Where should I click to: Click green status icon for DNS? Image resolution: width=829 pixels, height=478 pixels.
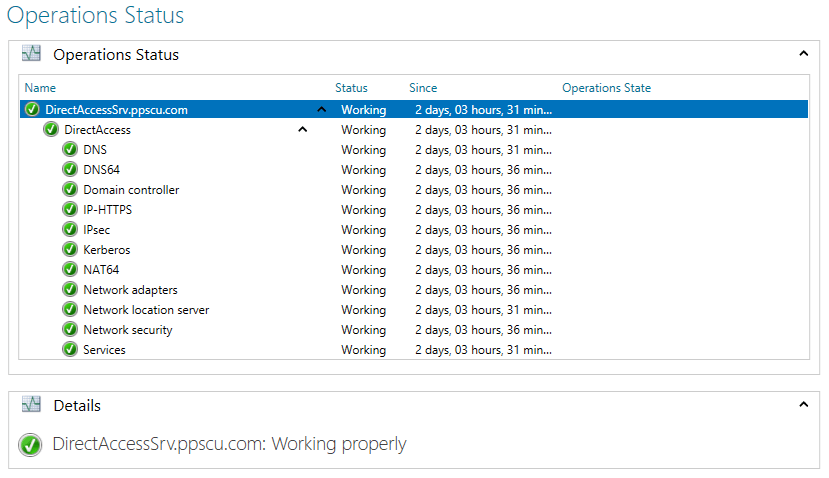coord(70,150)
